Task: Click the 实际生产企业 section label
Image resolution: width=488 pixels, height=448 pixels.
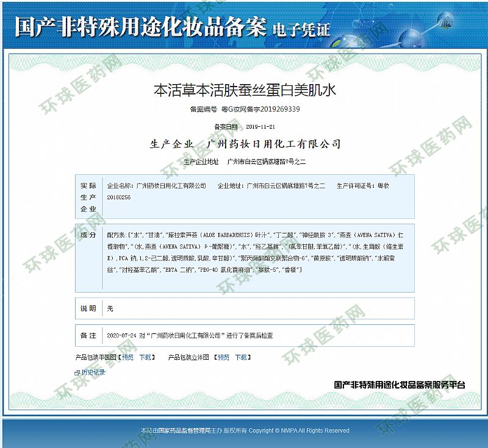Action: [x=88, y=197]
